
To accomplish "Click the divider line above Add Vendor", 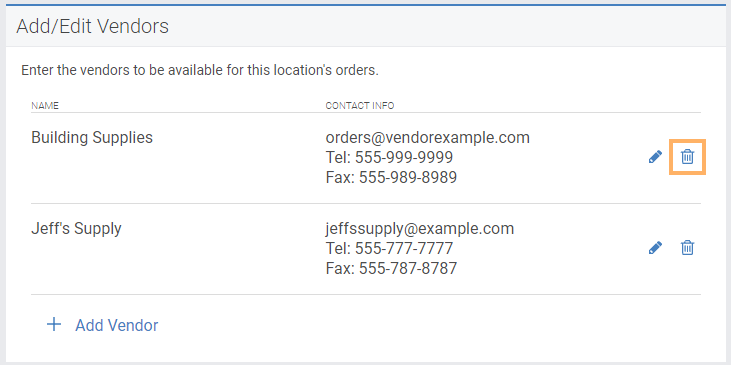I will coord(366,294).
